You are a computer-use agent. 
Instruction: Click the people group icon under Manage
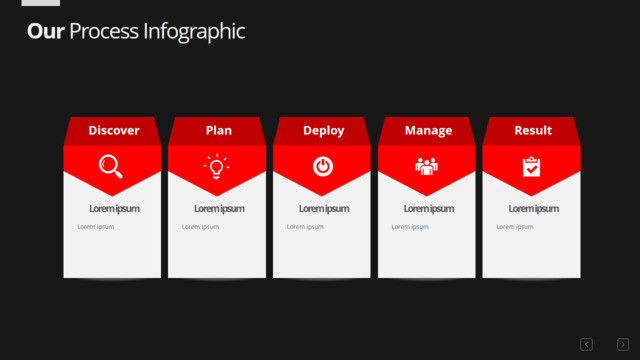pos(427,167)
